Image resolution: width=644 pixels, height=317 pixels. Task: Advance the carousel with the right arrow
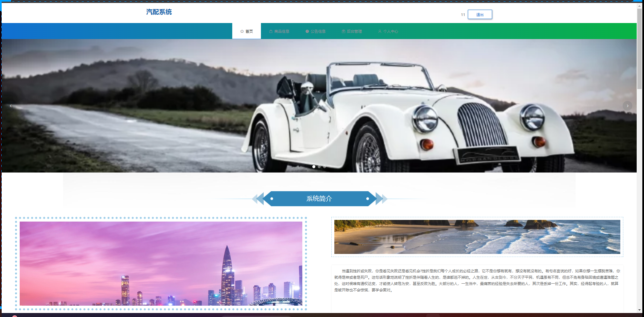[627, 106]
